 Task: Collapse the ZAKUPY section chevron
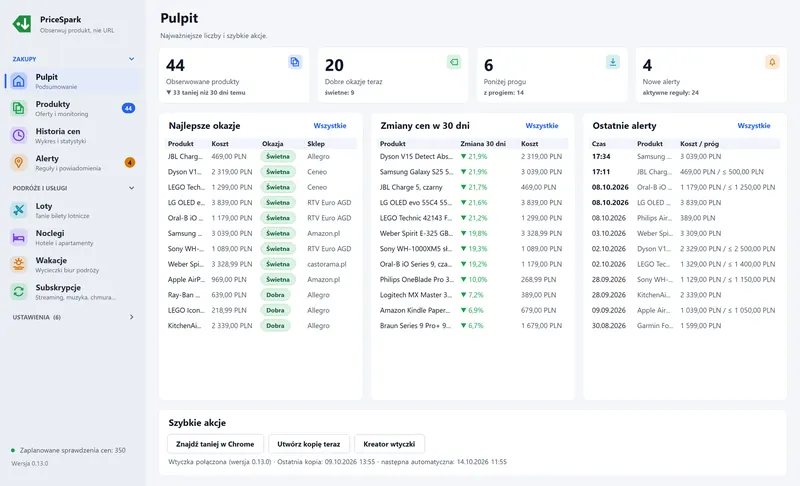[x=132, y=59]
